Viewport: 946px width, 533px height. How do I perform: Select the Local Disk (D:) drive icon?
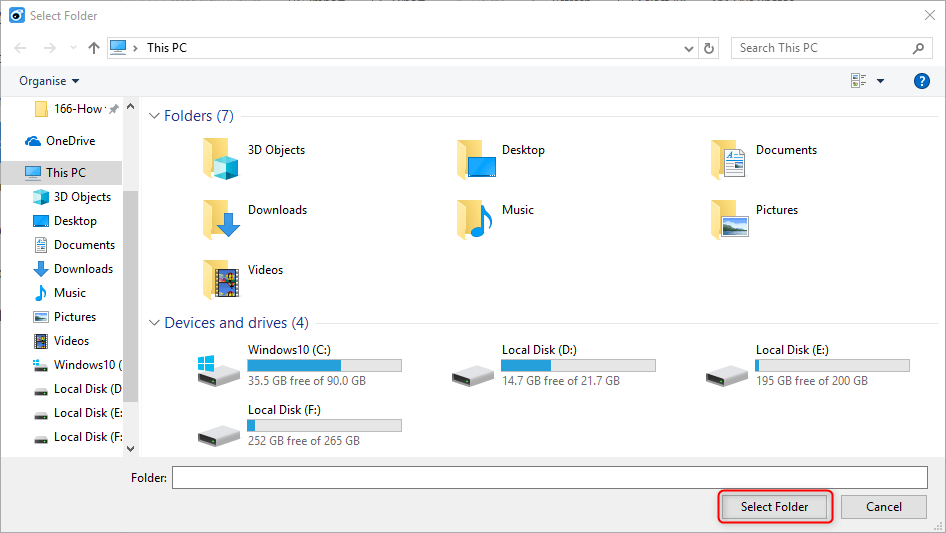473,375
